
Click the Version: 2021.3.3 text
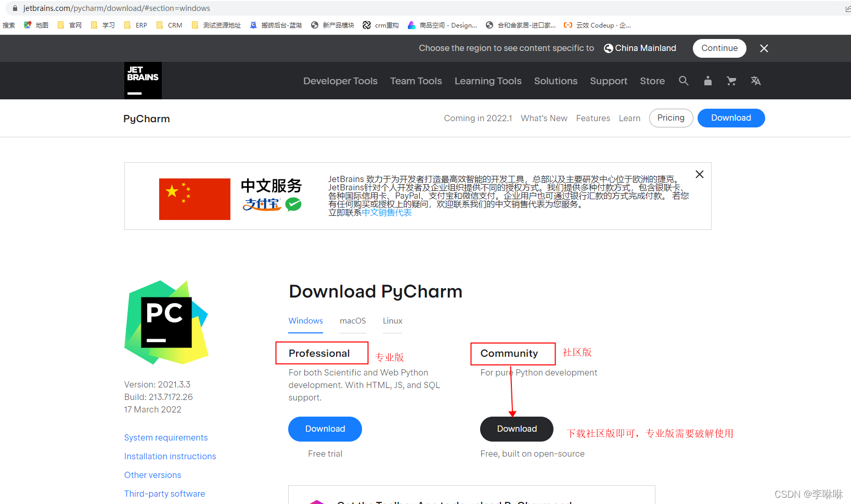pos(157,385)
